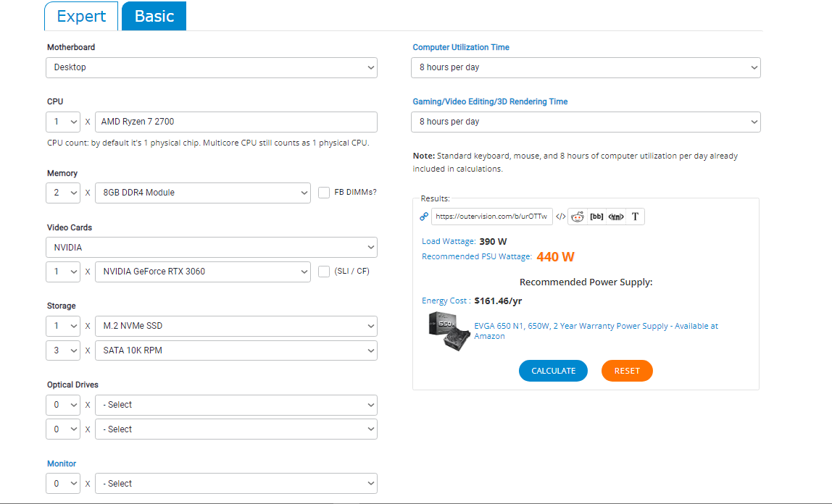The width and height of the screenshot is (832, 504).
Task: Click the Computer Utilization Time label link
Action: pyautogui.click(x=461, y=47)
